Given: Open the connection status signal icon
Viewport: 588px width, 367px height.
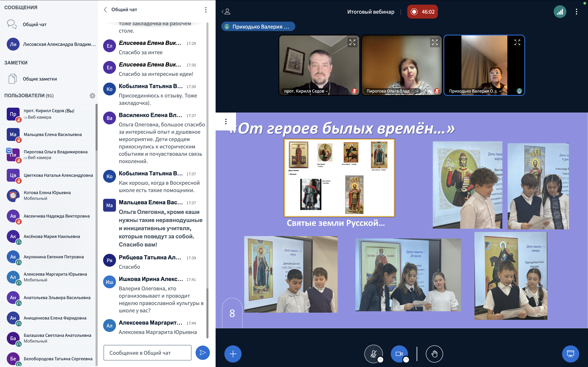Looking at the screenshot, I should 560,12.
